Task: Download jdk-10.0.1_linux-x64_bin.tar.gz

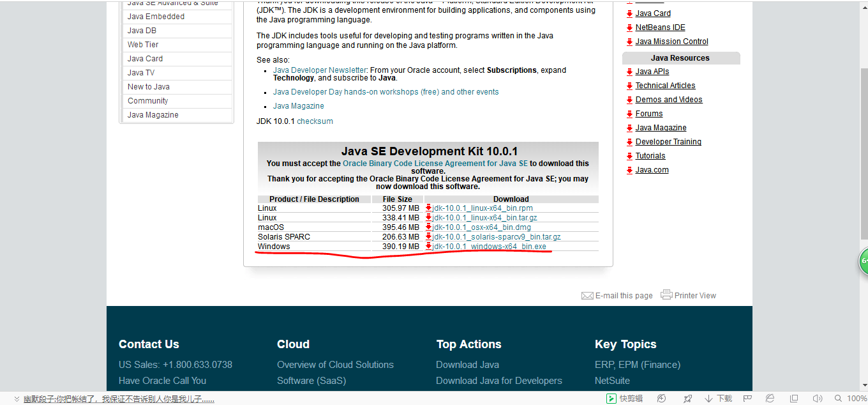Action: 485,218
